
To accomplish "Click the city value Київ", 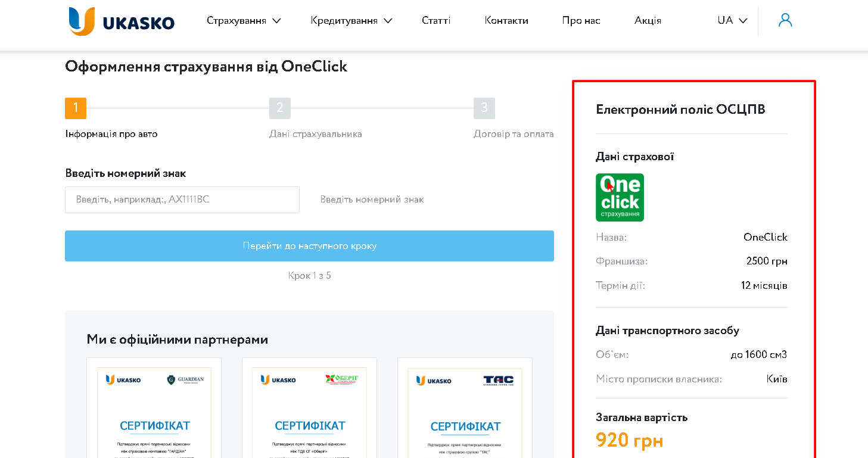I will pos(777,379).
